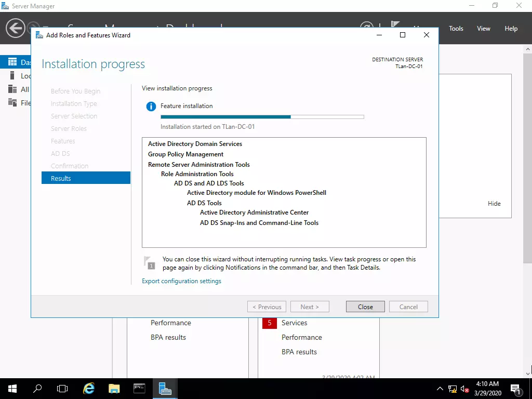Click Hide link in Server Manager welcome tile
This screenshot has width=532, height=399.
pos(494,204)
